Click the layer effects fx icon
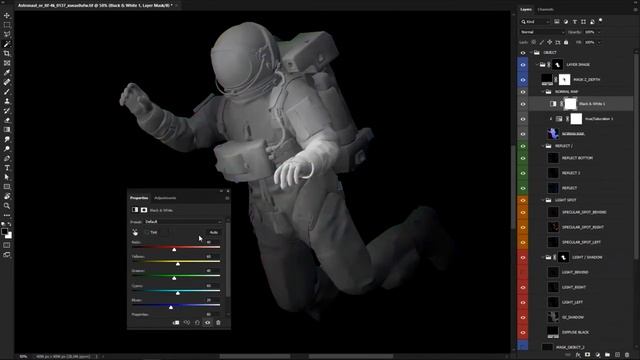The width and height of the screenshot is (640, 360). pos(578,355)
